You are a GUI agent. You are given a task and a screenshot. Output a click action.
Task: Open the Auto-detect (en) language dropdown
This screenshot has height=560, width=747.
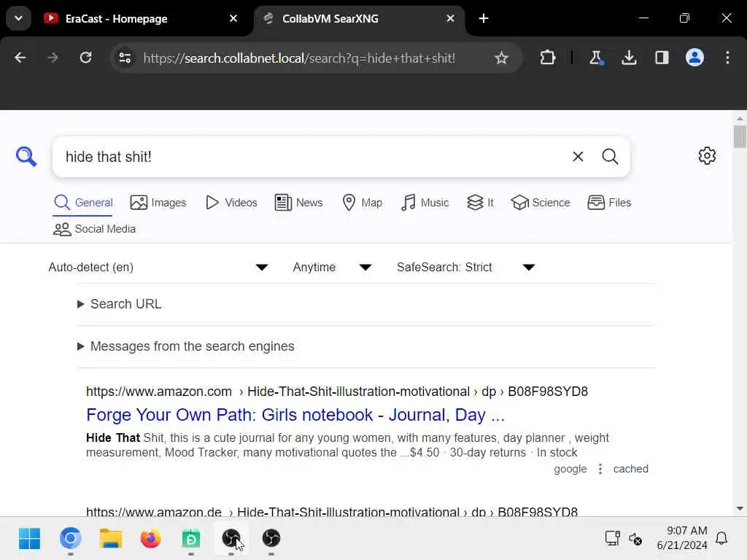pyautogui.click(x=158, y=267)
